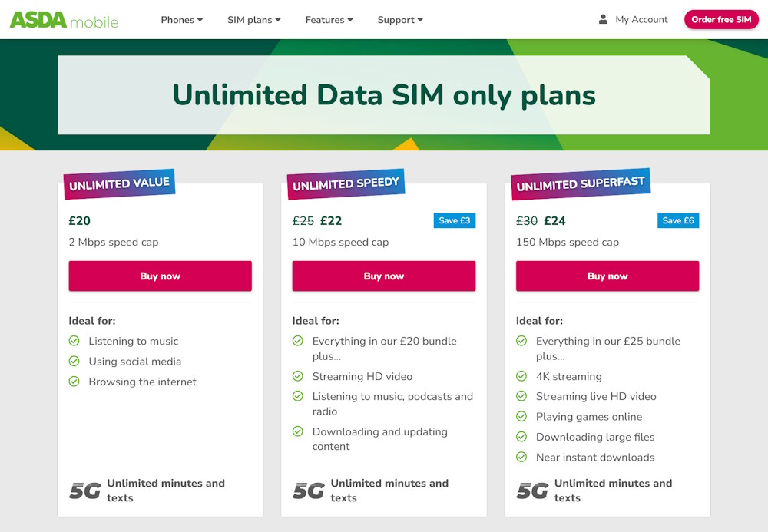The height and width of the screenshot is (532, 768).
Task: Click the 5G icon on the Unlimited Superfast plan
Action: pyautogui.click(x=531, y=487)
